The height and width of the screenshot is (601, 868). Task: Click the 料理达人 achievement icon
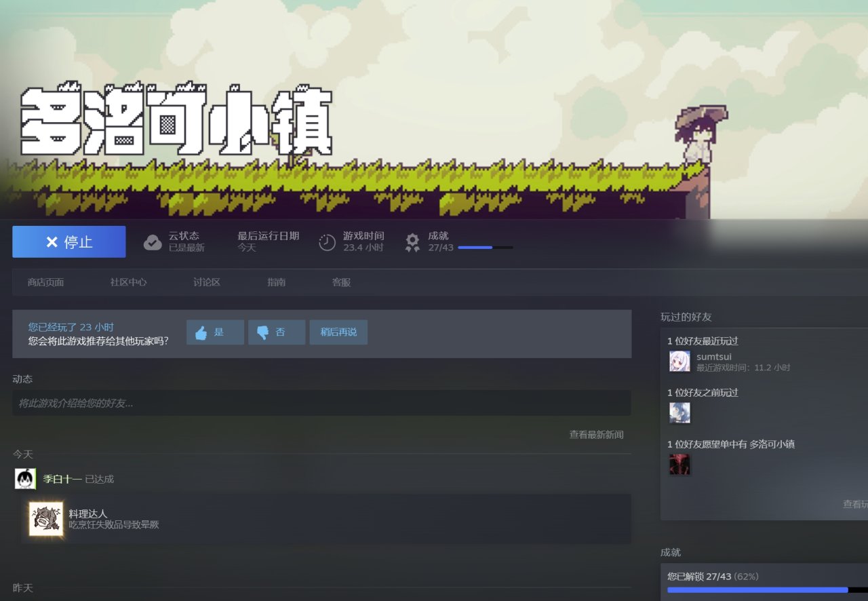pyautogui.click(x=46, y=519)
